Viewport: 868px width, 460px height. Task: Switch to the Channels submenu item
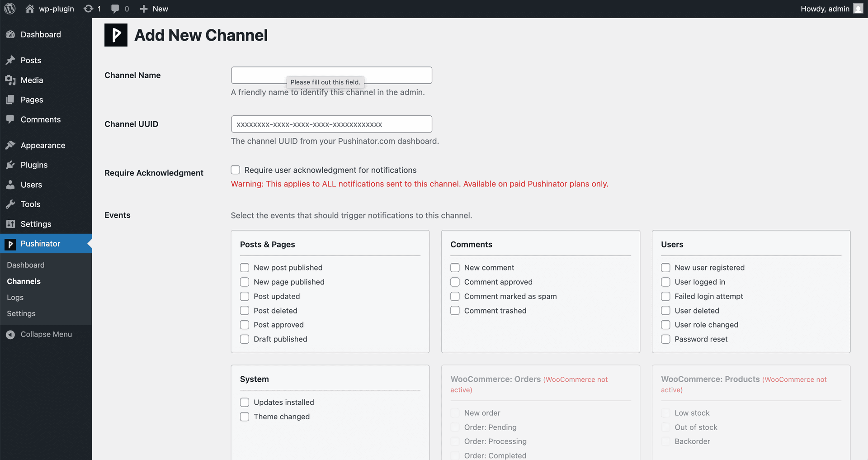point(24,281)
